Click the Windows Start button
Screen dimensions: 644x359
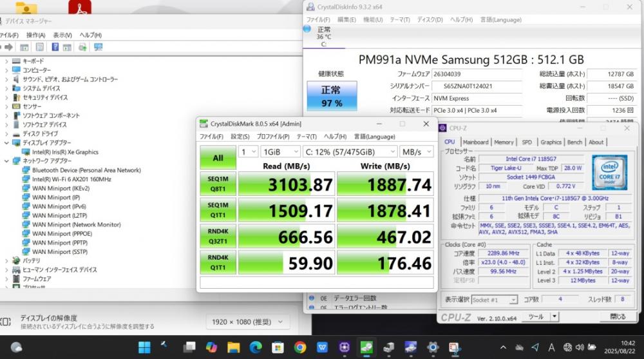coord(144,347)
